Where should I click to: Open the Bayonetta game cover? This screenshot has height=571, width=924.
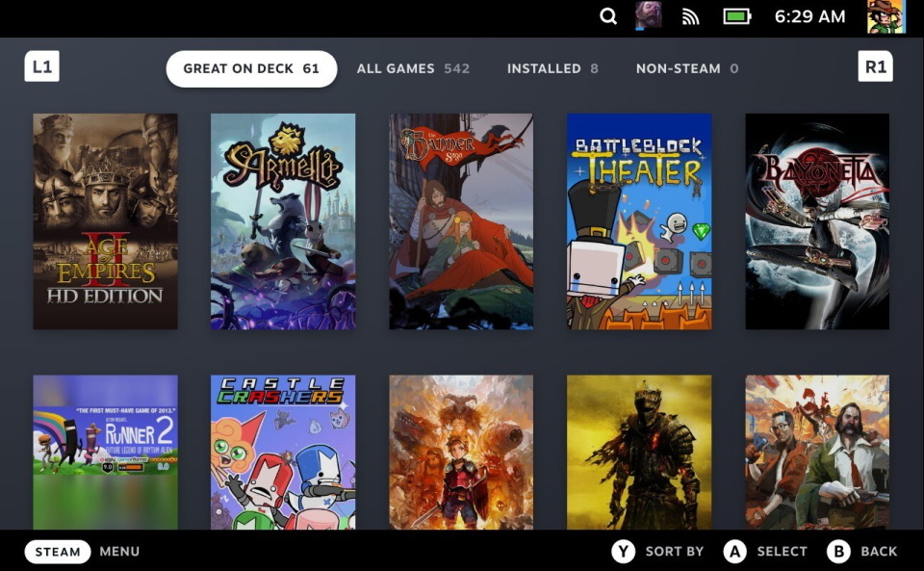pyautogui.click(x=817, y=221)
